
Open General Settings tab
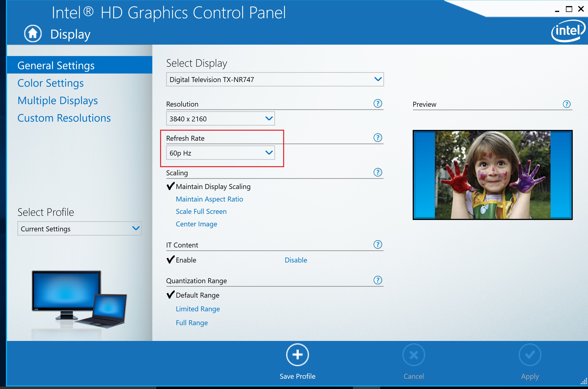[80, 65]
